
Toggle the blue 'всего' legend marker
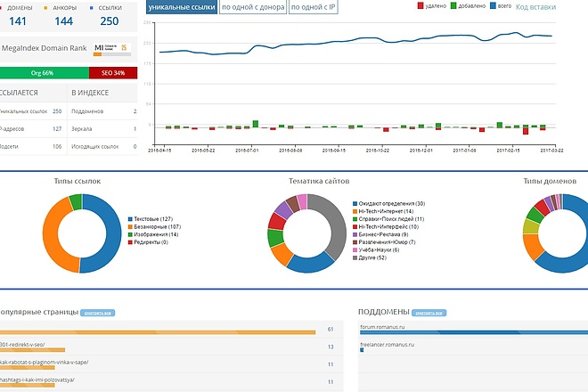click(494, 5)
